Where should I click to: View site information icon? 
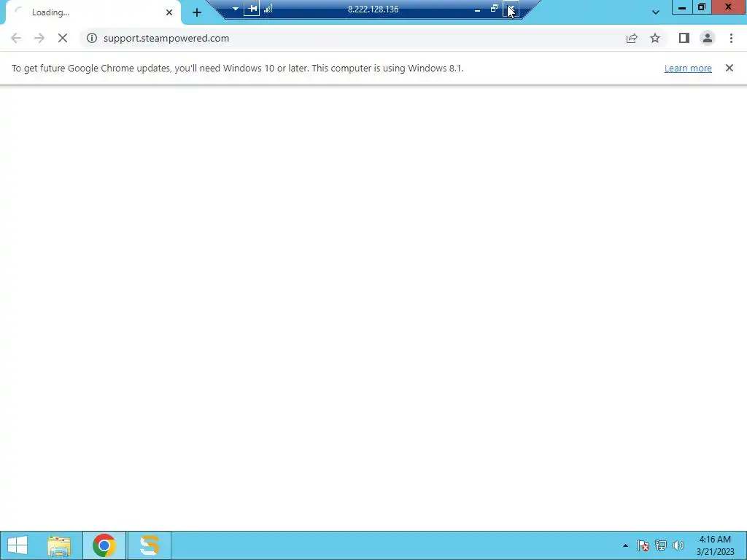(92, 38)
